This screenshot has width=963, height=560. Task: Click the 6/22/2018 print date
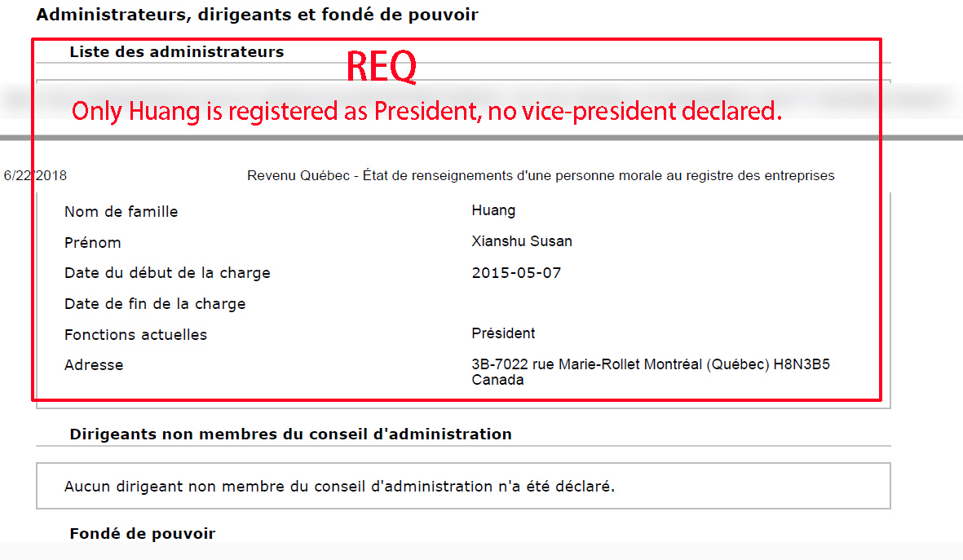tap(35, 175)
